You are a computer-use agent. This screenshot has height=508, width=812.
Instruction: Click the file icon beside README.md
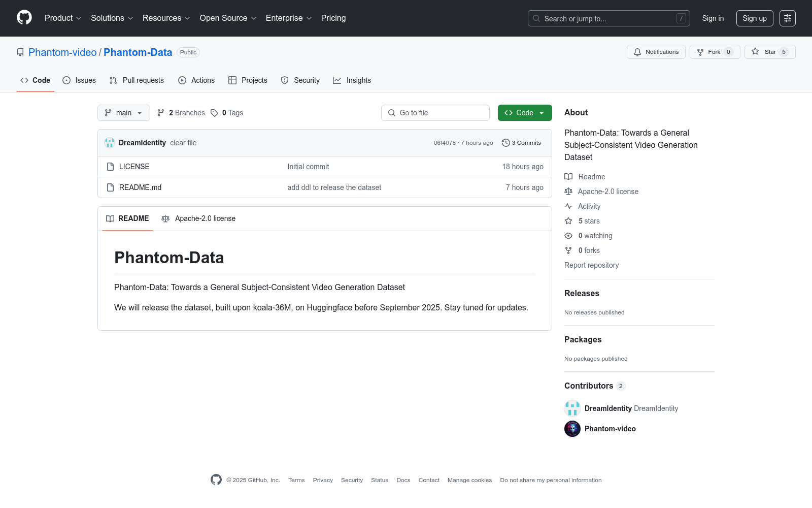click(110, 187)
